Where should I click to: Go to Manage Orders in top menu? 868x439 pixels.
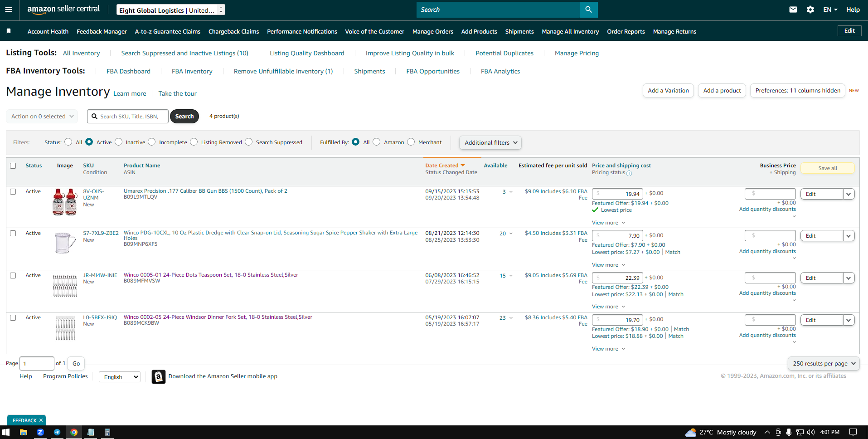433,31
